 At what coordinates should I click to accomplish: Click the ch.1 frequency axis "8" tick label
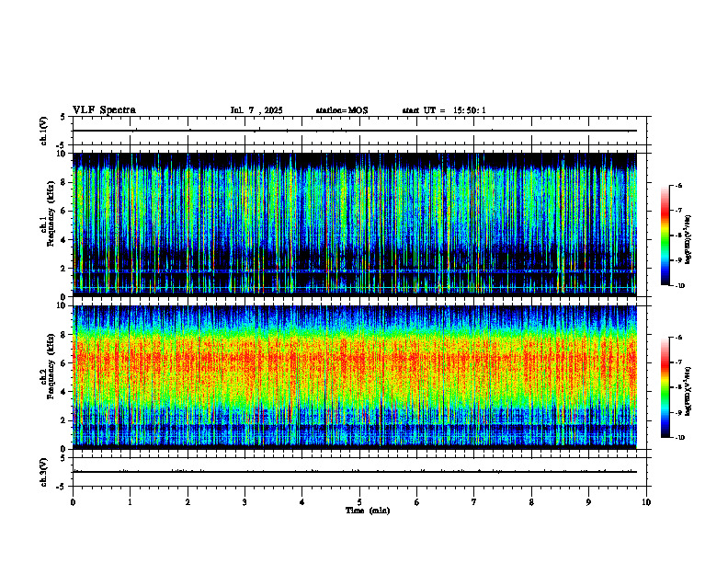[64, 182]
